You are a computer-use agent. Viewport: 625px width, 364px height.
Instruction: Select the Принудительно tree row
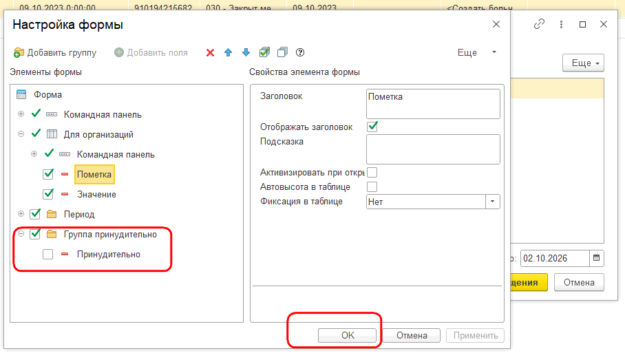tap(109, 254)
